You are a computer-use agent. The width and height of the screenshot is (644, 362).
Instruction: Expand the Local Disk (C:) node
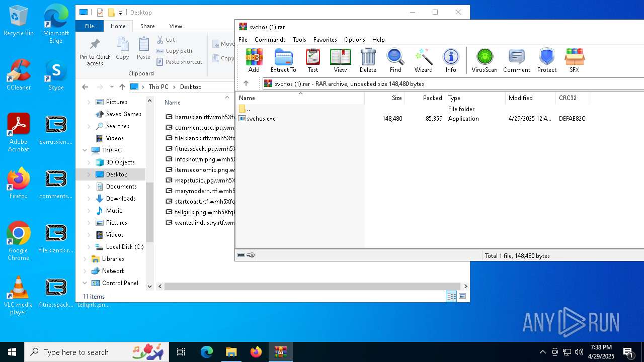(x=89, y=247)
